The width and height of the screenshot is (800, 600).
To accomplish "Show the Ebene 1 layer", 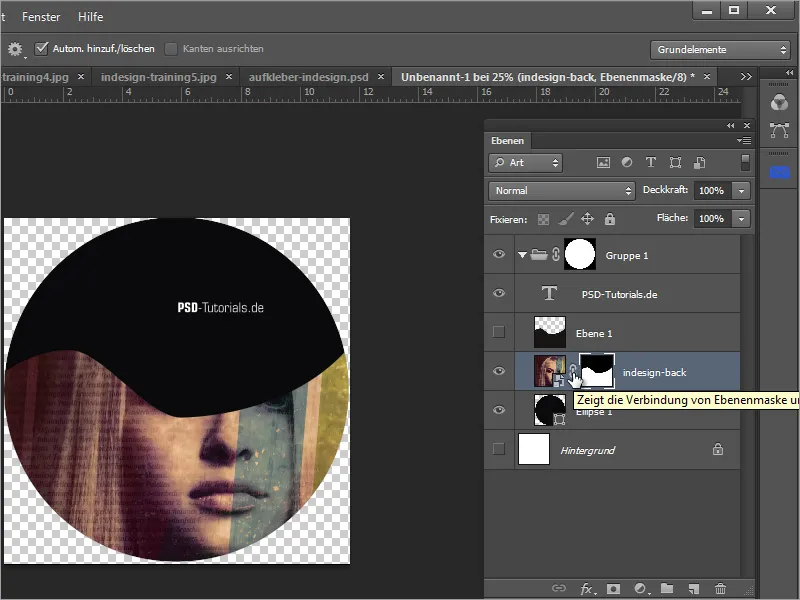I will [499, 332].
